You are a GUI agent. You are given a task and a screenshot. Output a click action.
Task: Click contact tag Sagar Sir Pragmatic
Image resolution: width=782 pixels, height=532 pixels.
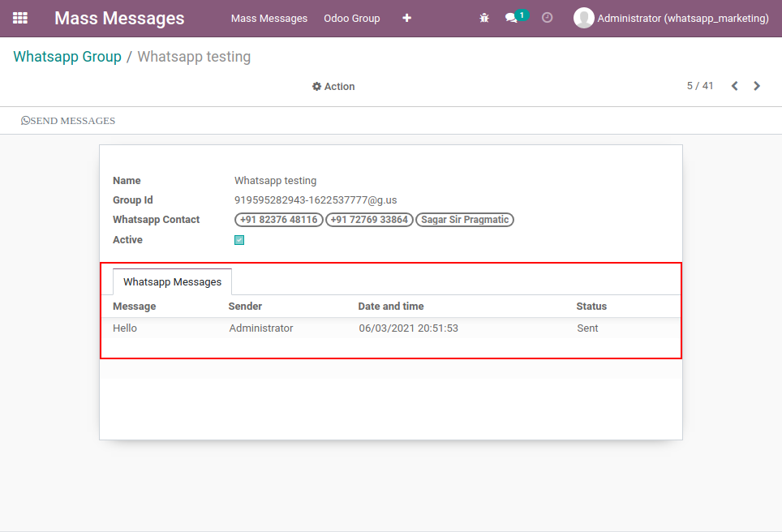465,220
